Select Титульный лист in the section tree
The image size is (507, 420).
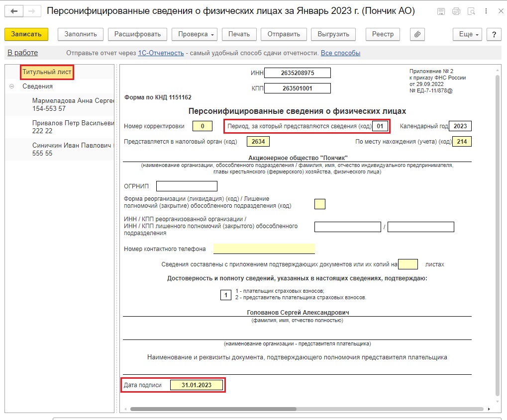[x=47, y=72]
